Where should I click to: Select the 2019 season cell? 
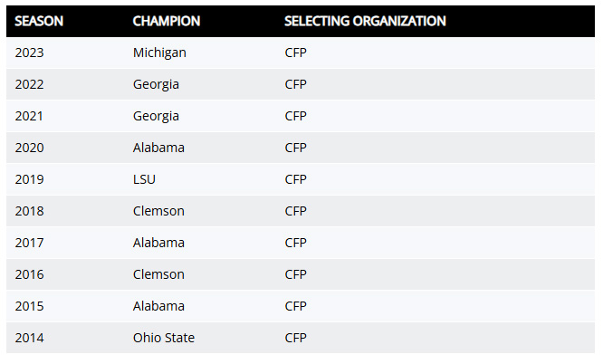(x=29, y=179)
